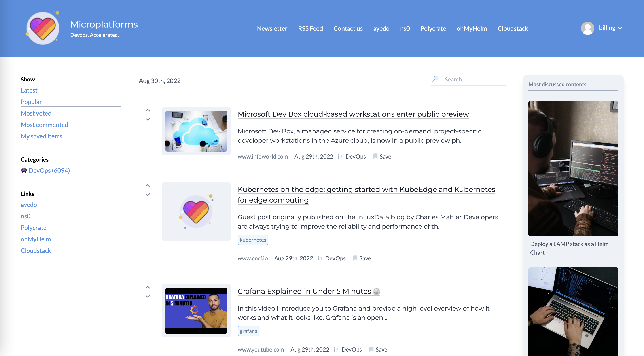
Task: Downvote the KubeEdge Kubernetes article
Action: [148, 195]
